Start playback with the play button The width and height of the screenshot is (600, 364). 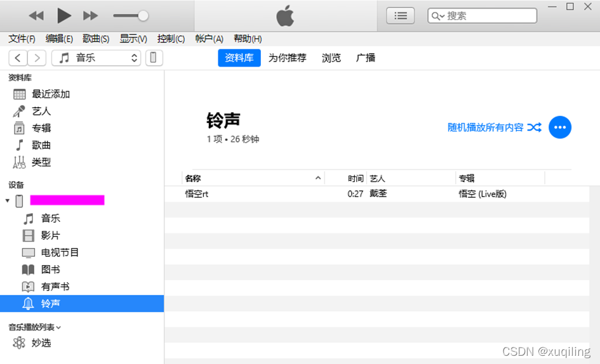64,16
